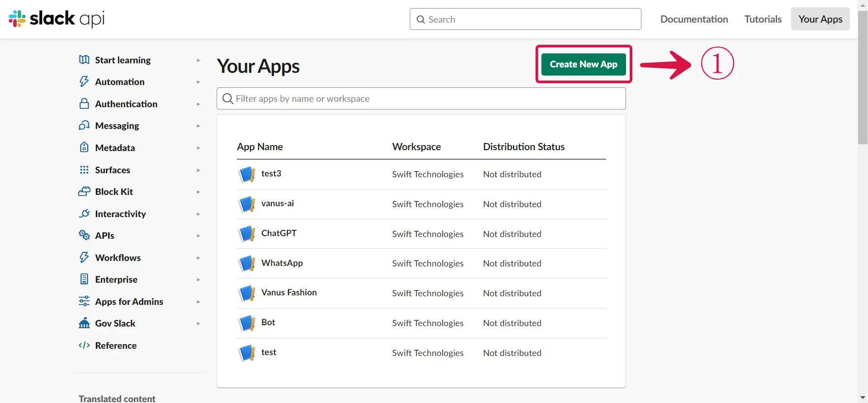
Task: Click the Enterprise building icon
Action: point(84,279)
